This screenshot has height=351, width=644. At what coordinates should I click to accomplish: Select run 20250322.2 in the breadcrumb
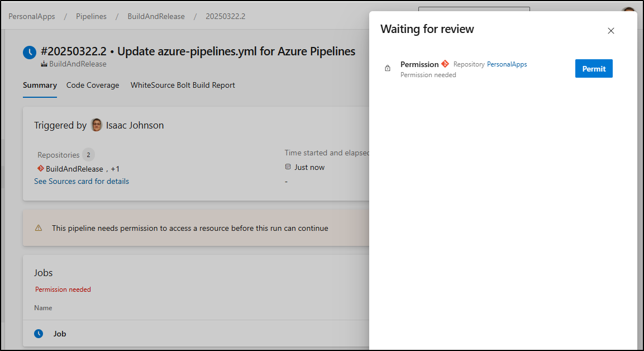click(226, 16)
